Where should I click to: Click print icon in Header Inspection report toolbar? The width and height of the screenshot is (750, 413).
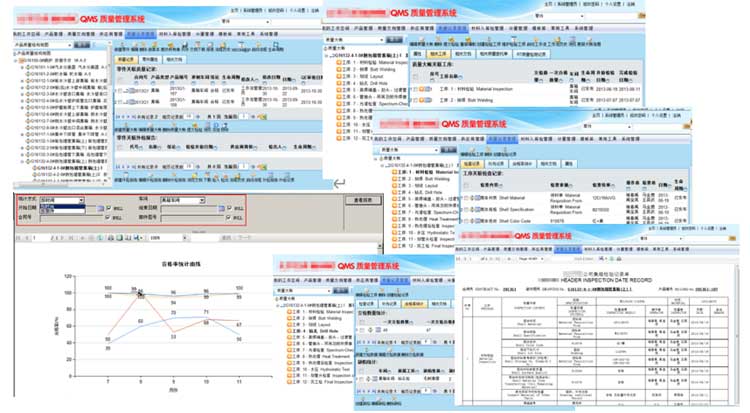(x=618, y=259)
